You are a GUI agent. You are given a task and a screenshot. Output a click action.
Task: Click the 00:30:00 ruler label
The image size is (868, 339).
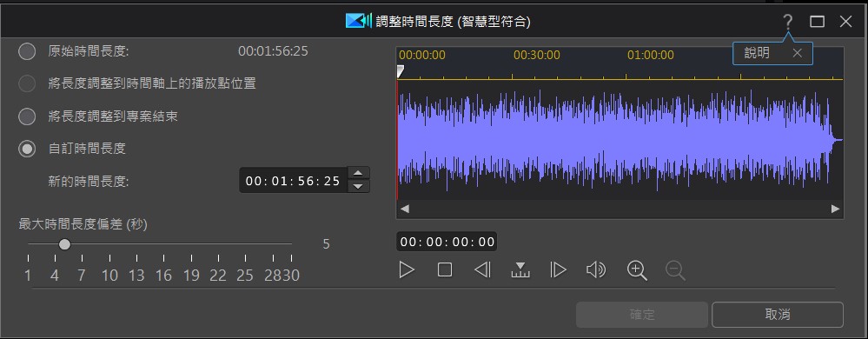(536, 55)
